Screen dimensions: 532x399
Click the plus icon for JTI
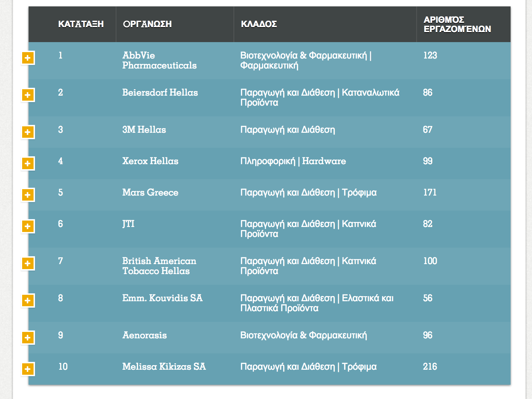click(x=28, y=226)
